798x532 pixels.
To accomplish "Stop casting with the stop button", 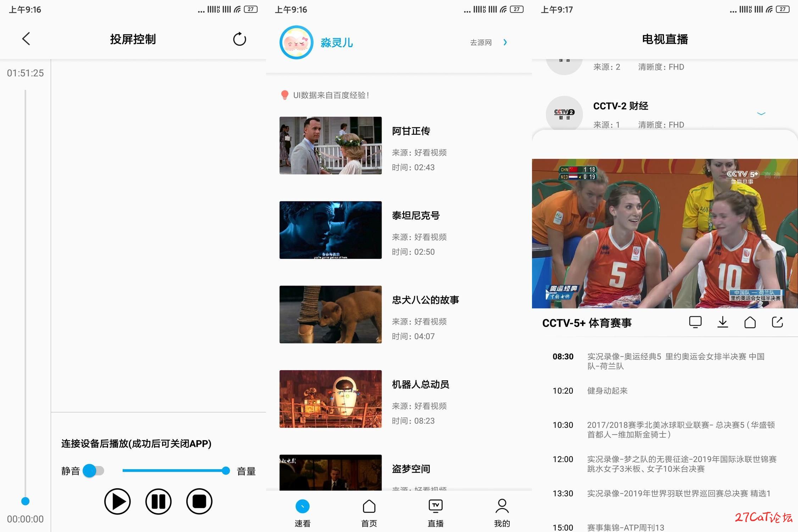I will pyautogui.click(x=199, y=501).
